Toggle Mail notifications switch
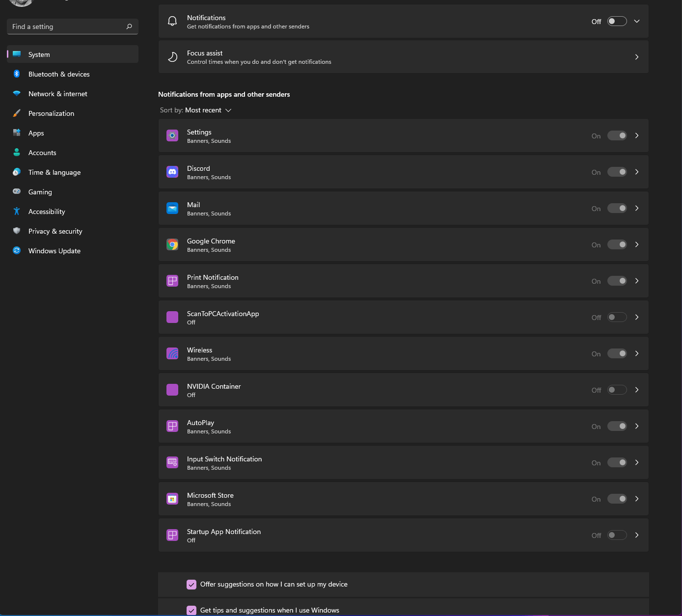682x616 pixels. [x=617, y=208]
